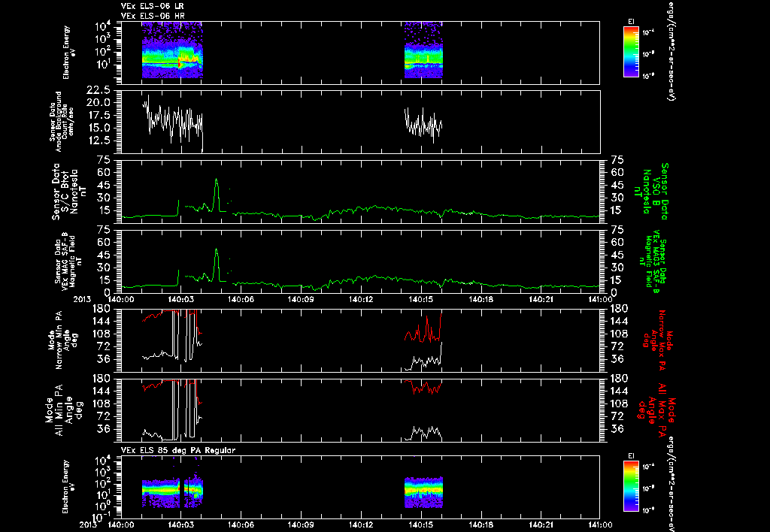
Task: Click the green 'VSO B Nanotesla' axis label
Action: (x=651, y=192)
